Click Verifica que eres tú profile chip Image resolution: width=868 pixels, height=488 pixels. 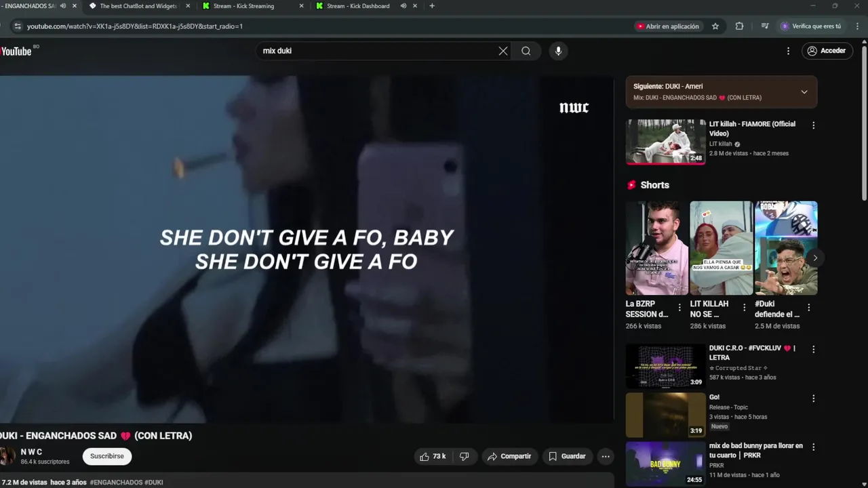tap(811, 26)
